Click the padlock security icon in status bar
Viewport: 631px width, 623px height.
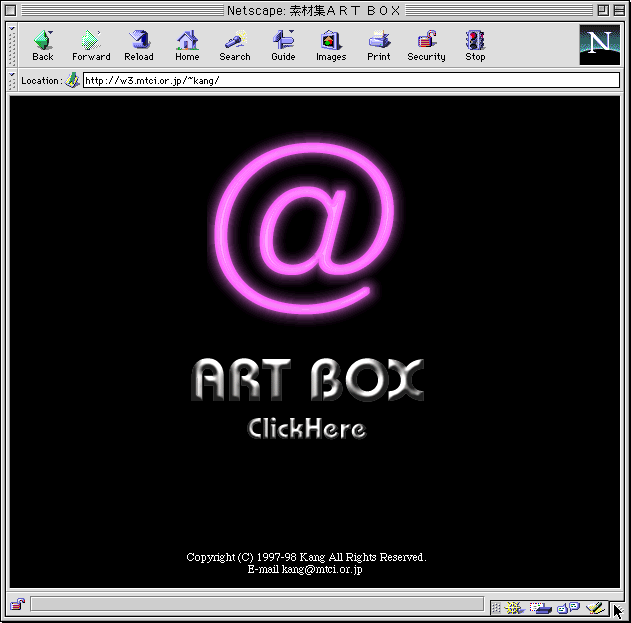17,604
